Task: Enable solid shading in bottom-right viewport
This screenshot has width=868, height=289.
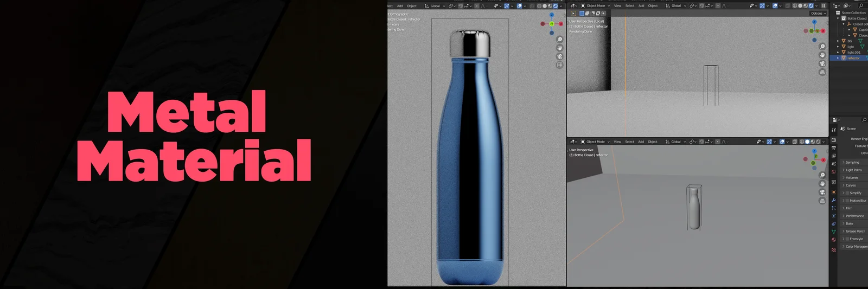Action: (x=807, y=142)
